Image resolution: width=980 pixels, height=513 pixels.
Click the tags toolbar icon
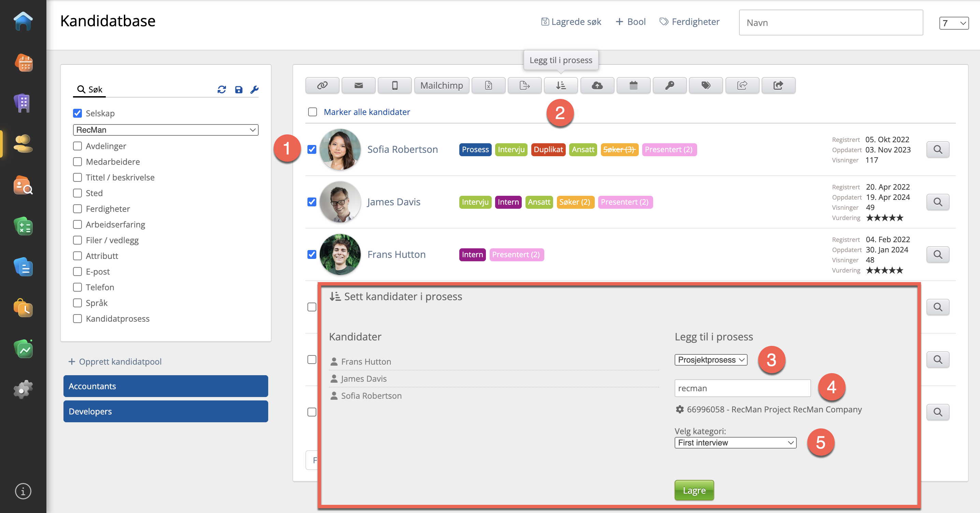706,85
